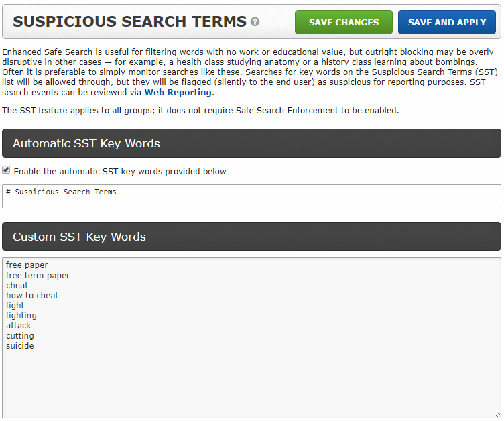Click the 'suicide' keyword line
The image size is (504, 421).
coord(20,346)
